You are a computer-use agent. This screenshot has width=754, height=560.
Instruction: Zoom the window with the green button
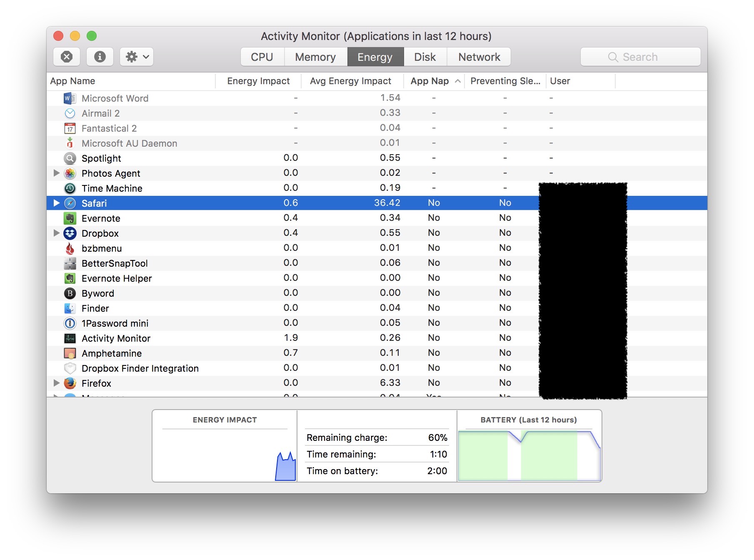(x=92, y=36)
